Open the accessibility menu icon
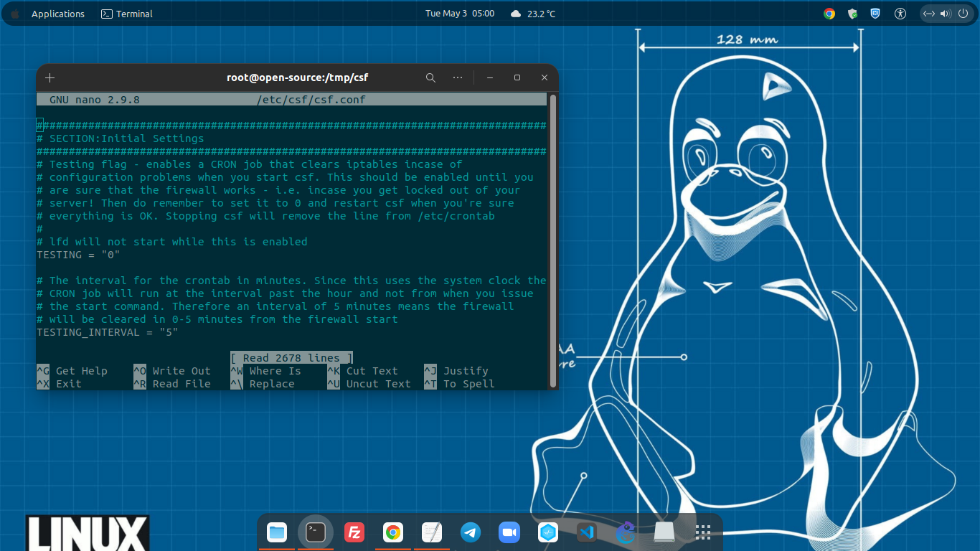Viewport: 980px width, 551px height. [x=900, y=14]
